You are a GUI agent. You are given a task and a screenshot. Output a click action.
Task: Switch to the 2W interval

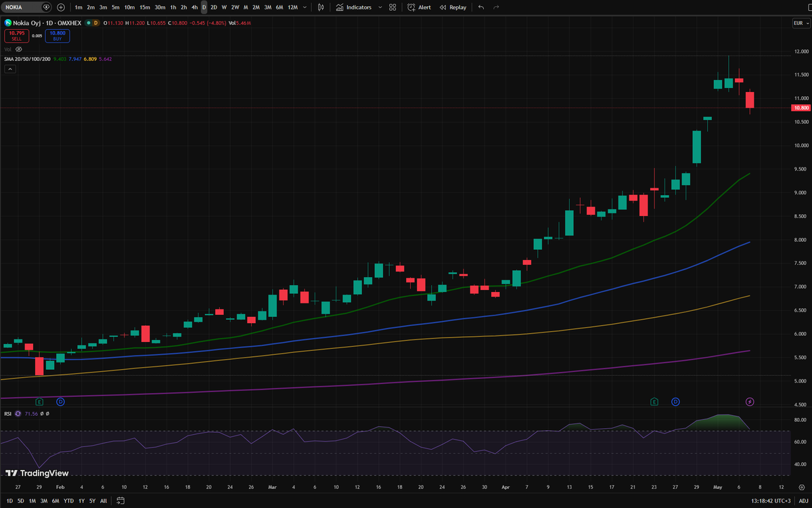(235, 7)
